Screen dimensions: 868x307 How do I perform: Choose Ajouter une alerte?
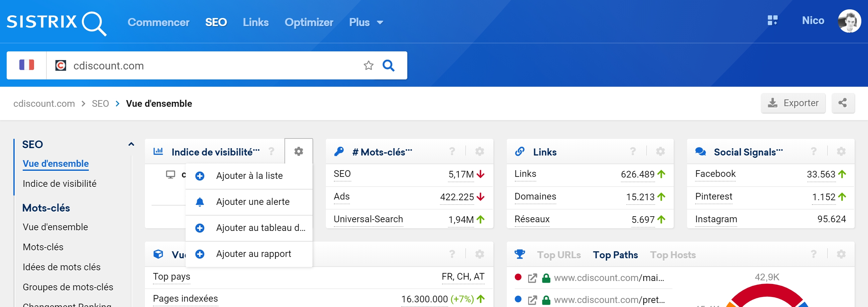point(249,202)
